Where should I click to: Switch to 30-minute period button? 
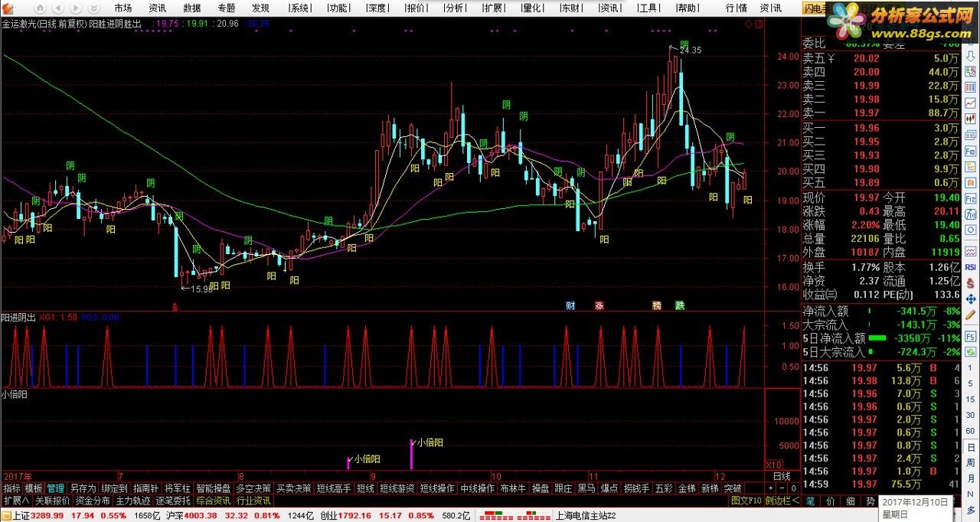click(970, 415)
